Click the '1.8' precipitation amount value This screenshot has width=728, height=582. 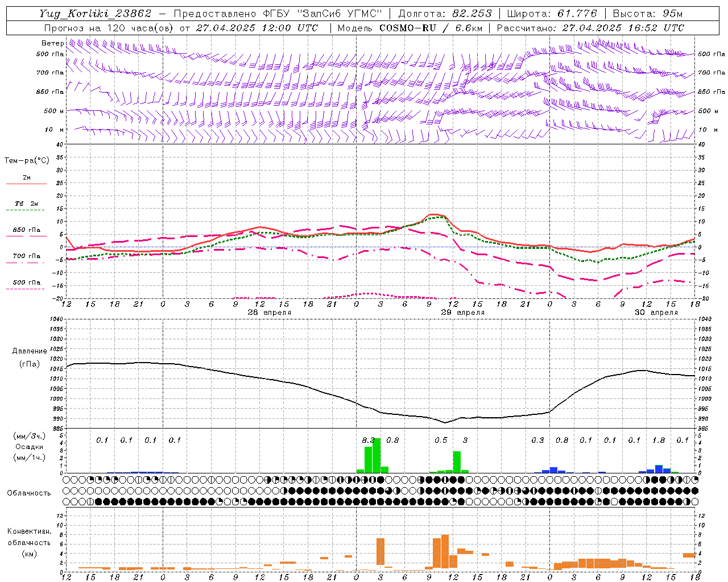click(x=659, y=440)
